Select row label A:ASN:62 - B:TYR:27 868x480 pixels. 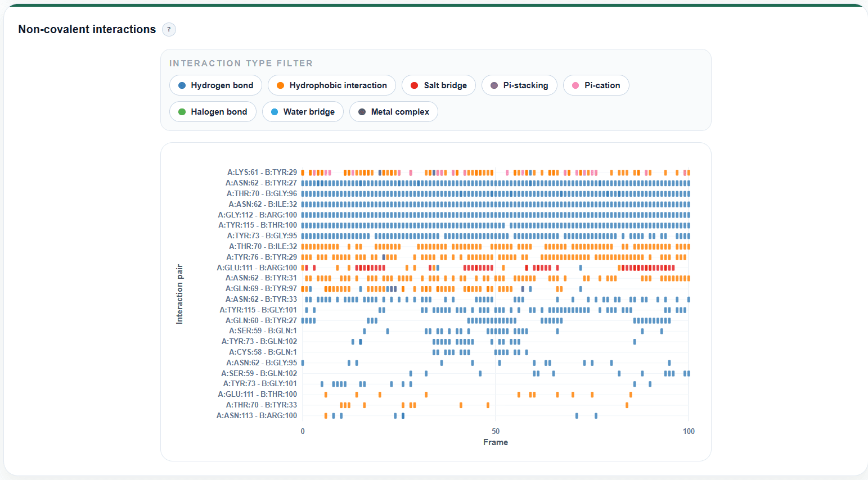click(261, 183)
